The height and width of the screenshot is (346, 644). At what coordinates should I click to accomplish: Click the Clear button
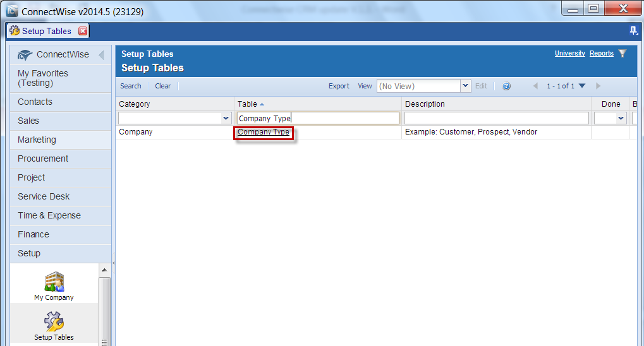(162, 86)
